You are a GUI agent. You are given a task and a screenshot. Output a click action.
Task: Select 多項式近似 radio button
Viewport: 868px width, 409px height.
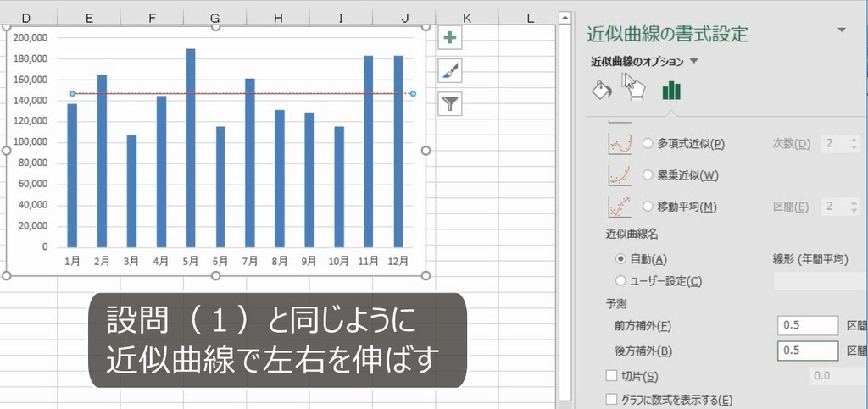click(x=648, y=144)
